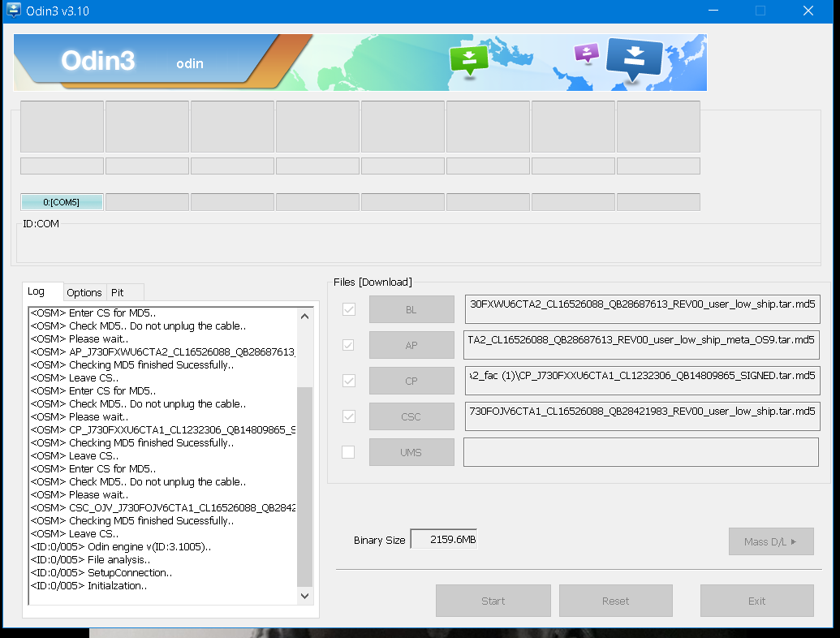Screen dimensions: 840x638
Task: Click the UMS file button
Action: (411, 452)
